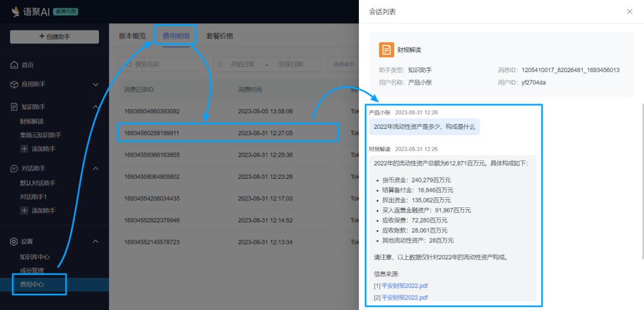Switch to 套餐价格 tab
Image resolution: width=644 pixels, height=310 pixels.
[219, 36]
